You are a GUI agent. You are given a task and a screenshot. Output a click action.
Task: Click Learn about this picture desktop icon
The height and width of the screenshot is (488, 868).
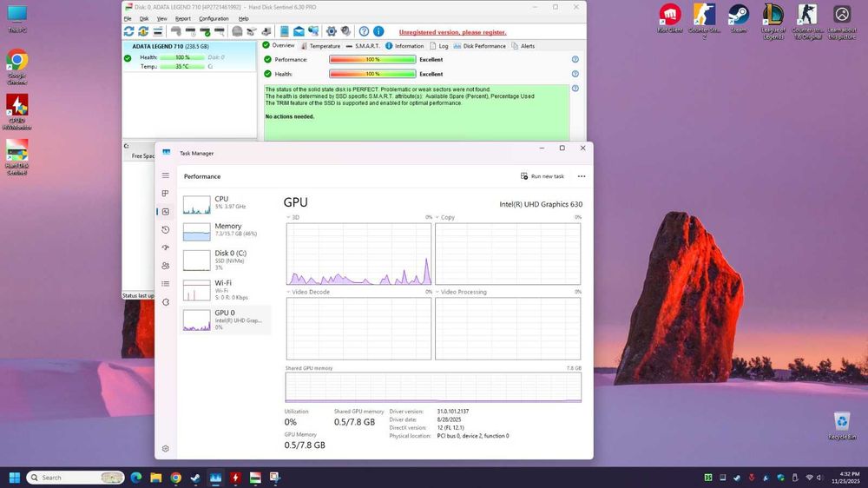click(x=842, y=22)
